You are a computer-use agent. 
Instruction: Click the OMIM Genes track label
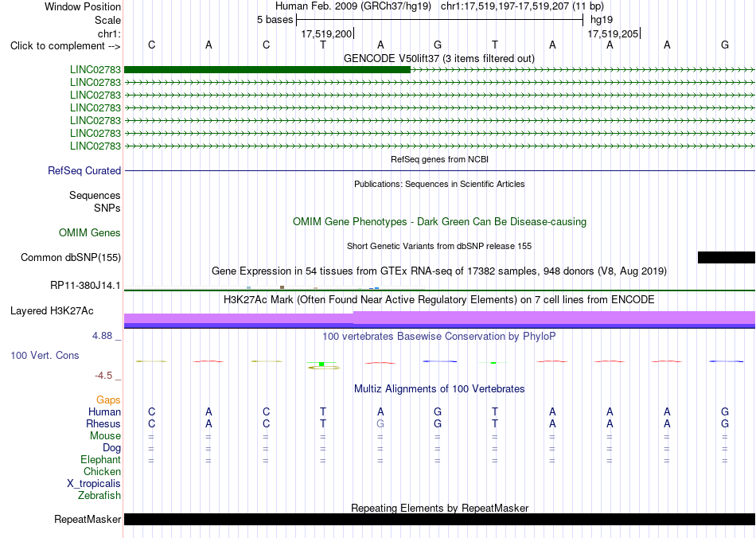click(90, 233)
